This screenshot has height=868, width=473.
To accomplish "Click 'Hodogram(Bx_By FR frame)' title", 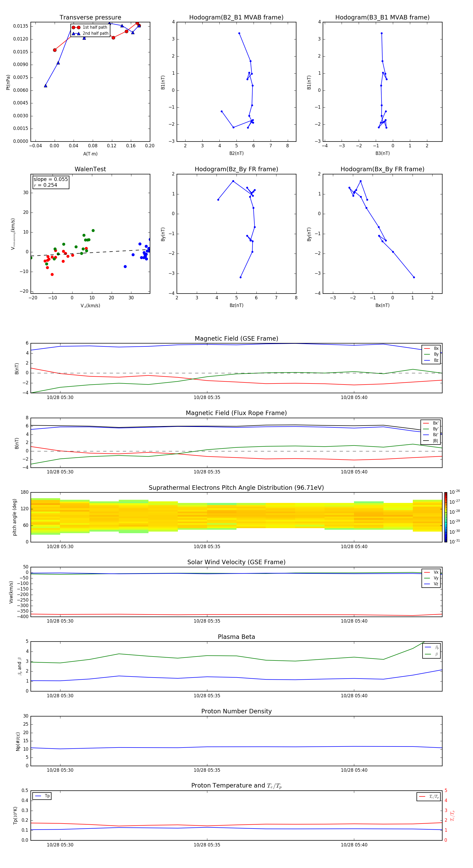I will (382, 169).
